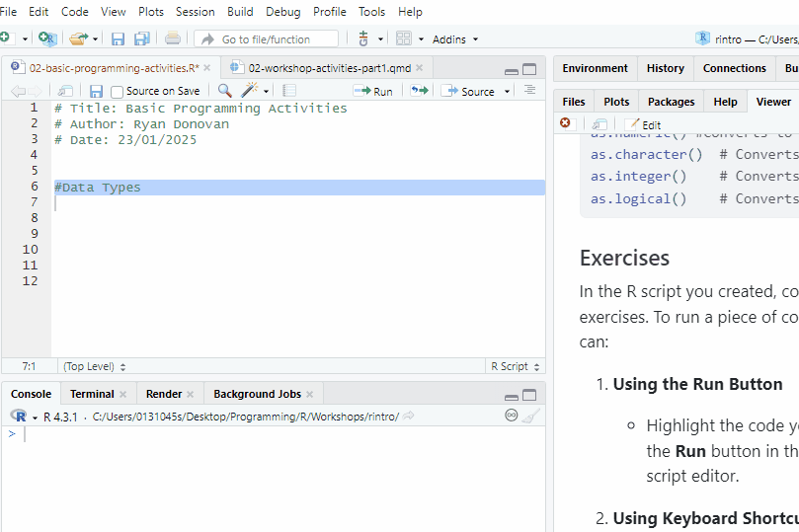This screenshot has height=532, width=799.
Task: Open the (Top Level) section navigator
Action: click(x=95, y=366)
